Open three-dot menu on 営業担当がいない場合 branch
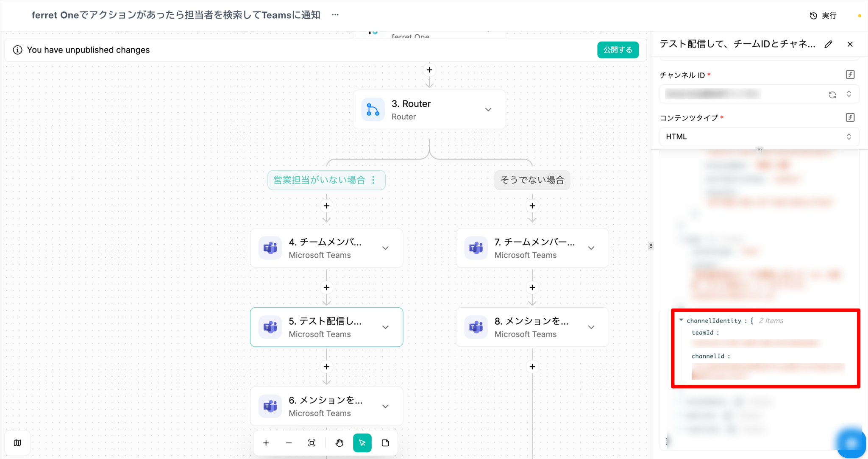Image resolution: width=868 pixels, height=459 pixels. tap(373, 180)
